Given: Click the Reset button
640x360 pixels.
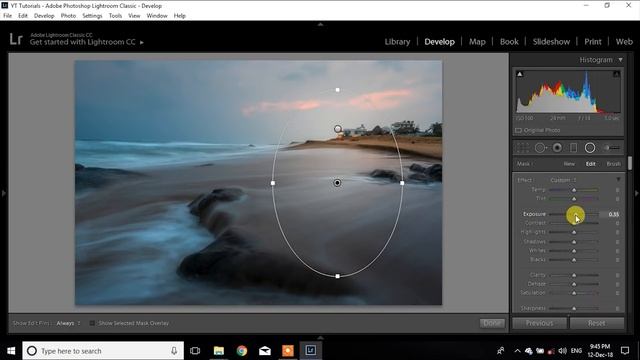Looking at the screenshot, I should click(597, 323).
